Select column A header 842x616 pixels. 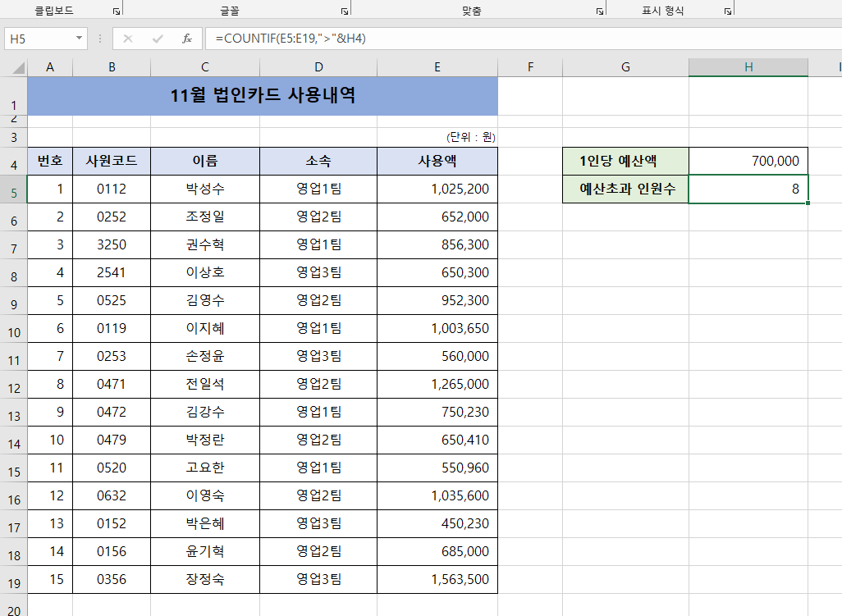[50, 67]
